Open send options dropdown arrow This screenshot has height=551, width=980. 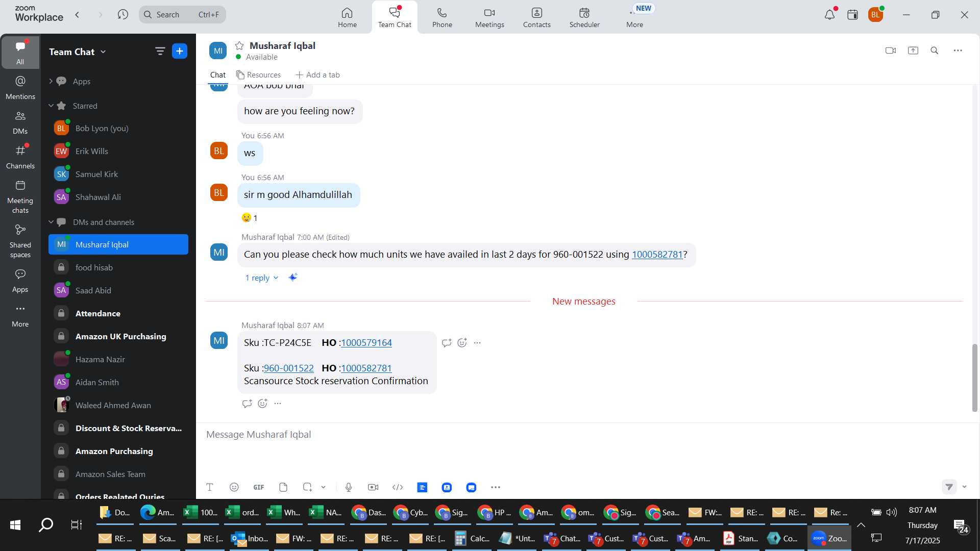(x=964, y=487)
